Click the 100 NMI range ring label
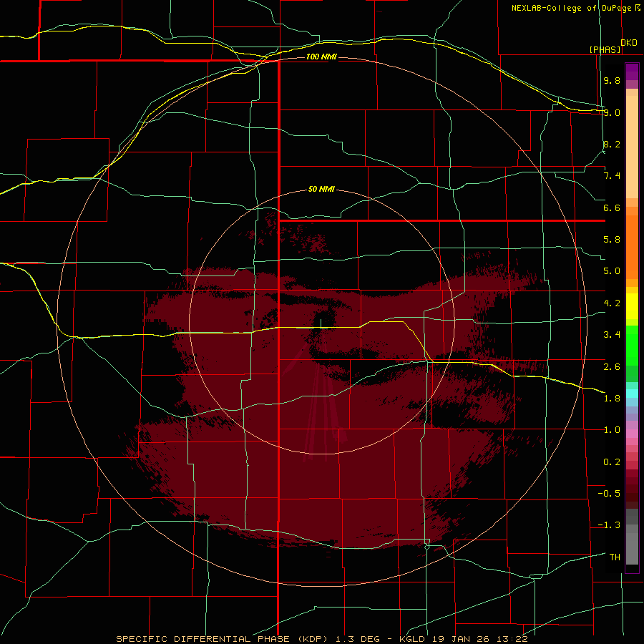The image size is (644, 644). click(321, 57)
